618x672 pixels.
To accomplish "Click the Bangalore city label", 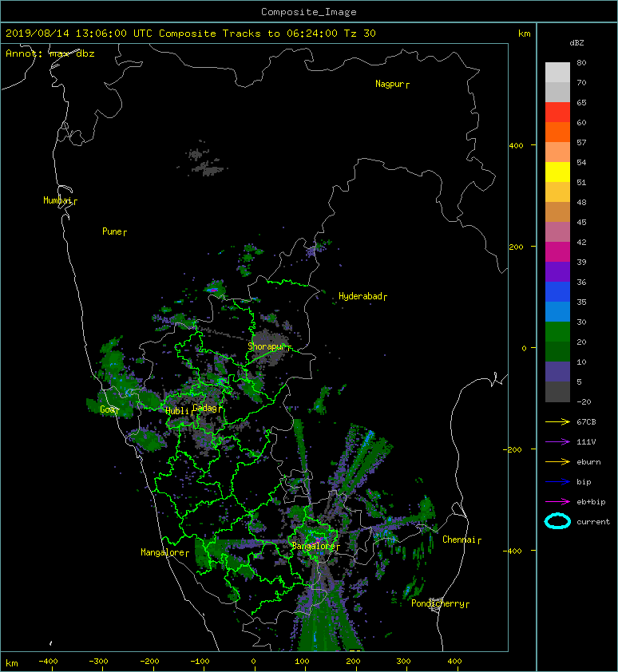I will tap(315, 547).
